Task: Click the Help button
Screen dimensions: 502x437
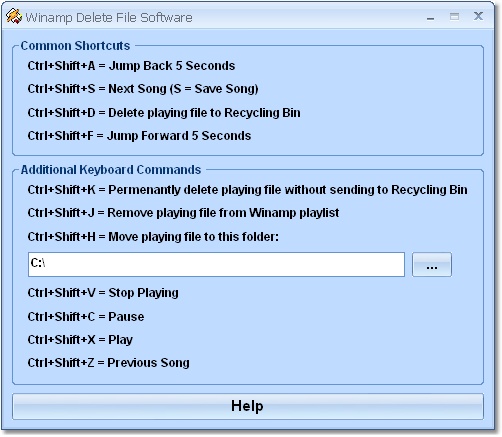Action: (248, 406)
